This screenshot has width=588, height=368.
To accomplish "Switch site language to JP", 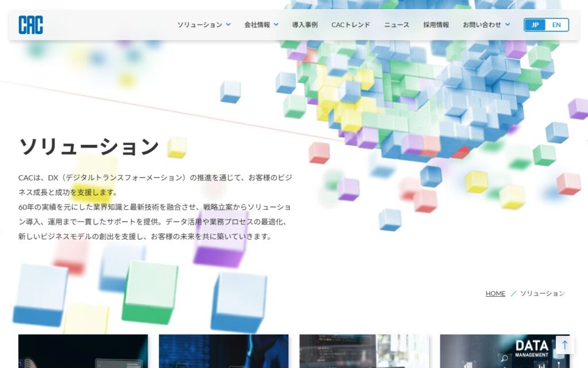I will 535,25.
